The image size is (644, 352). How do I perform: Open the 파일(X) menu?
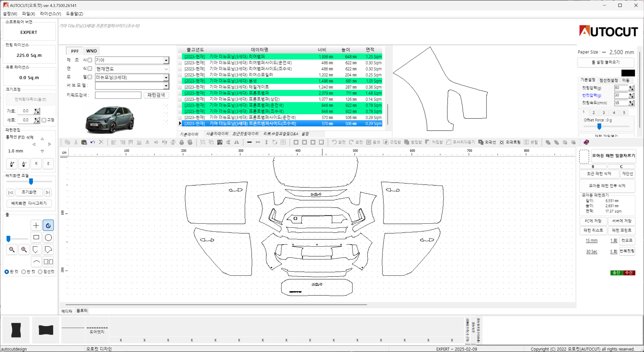tap(29, 14)
